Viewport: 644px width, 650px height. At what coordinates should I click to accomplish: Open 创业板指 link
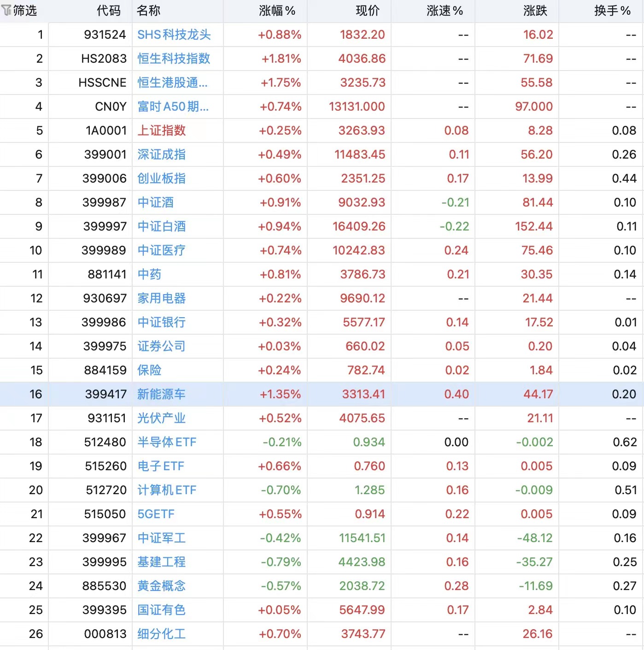161,178
